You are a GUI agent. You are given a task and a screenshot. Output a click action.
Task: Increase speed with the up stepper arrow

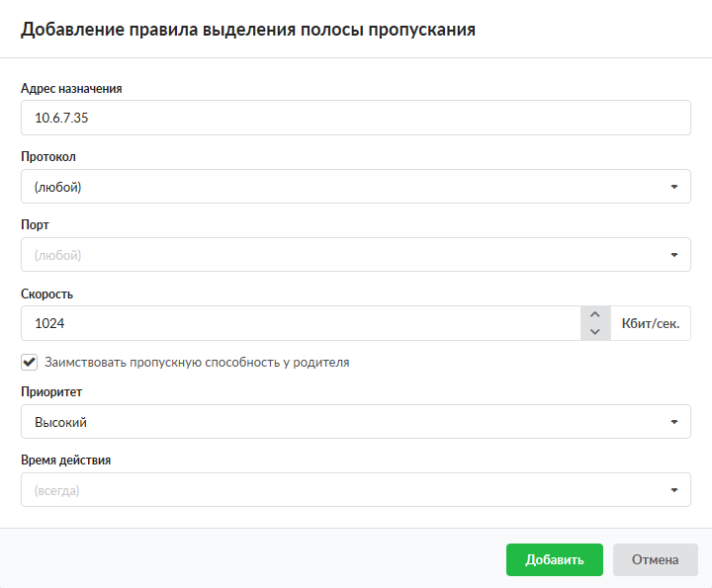coord(594,315)
